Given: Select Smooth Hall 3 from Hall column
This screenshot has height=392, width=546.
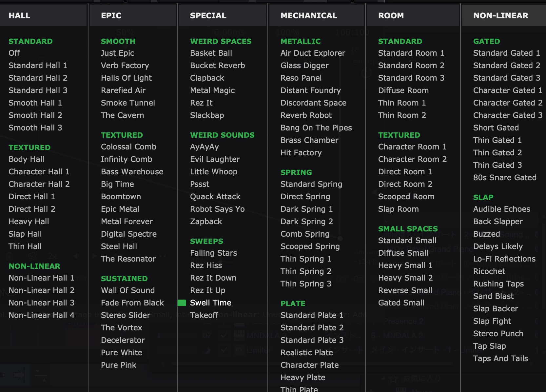Looking at the screenshot, I should click(x=35, y=128).
